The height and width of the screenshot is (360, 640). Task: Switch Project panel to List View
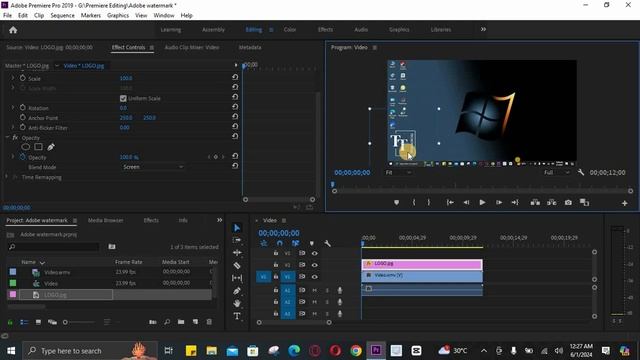click(24, 322)
